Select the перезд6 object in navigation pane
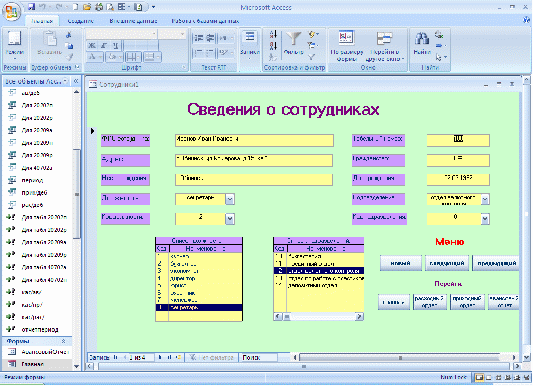The image size is (533, 386). tap(34, 193)
